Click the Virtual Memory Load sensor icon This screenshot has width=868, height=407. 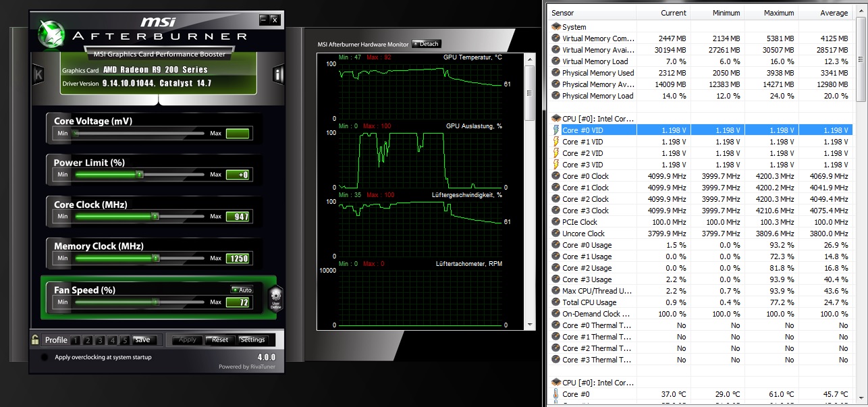click(556, 61)
